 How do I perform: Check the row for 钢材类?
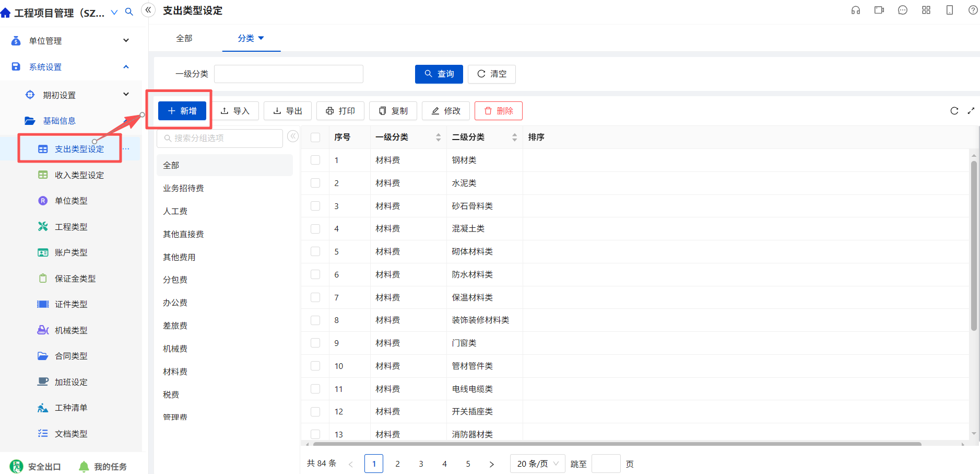pyautogui.click(x=315, y=160)
